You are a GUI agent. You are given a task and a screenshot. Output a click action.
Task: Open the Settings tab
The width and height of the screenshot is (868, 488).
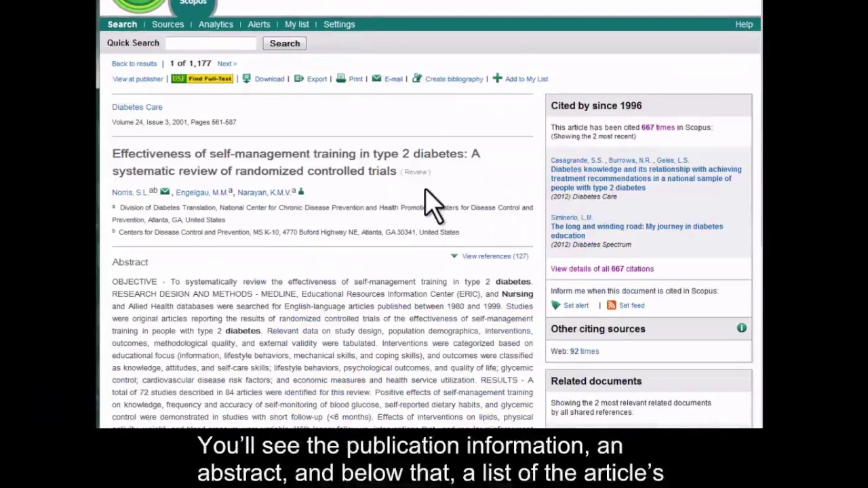tap(339, 24)
